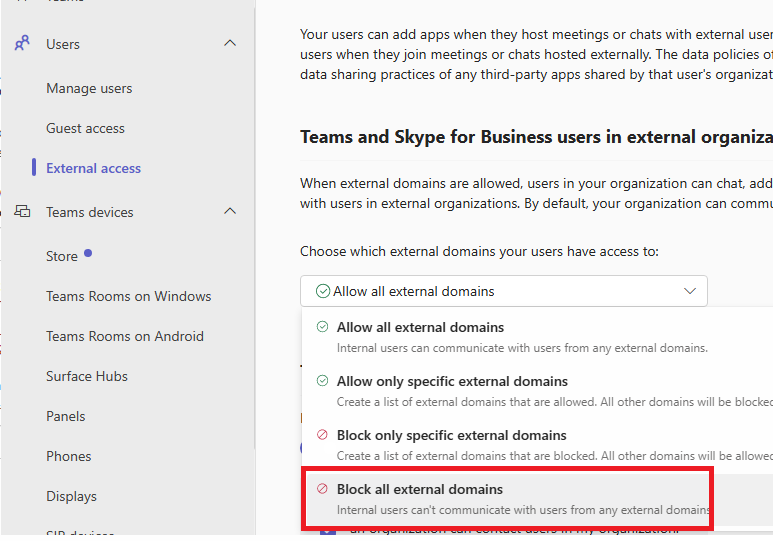
Task: Open Manage users page
Action: 89,88
